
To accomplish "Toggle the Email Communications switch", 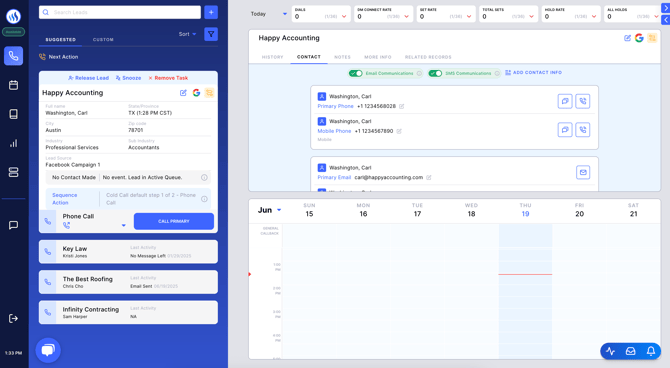I will [x=356, y=73].
